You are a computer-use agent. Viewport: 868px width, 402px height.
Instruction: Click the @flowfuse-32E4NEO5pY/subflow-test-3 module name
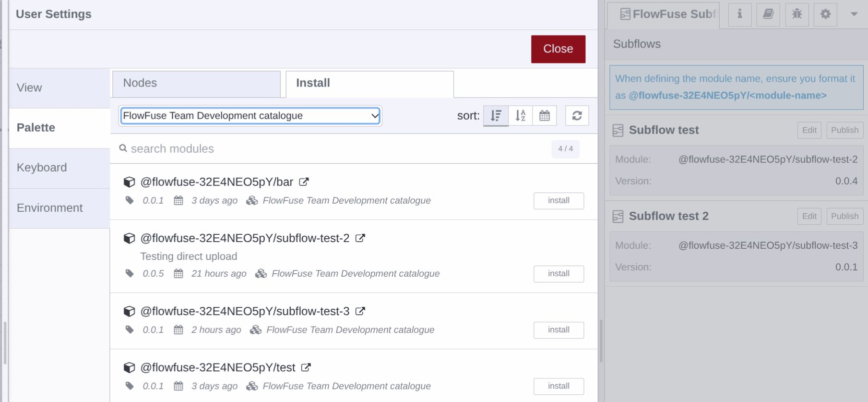click(x=245, y=311)
